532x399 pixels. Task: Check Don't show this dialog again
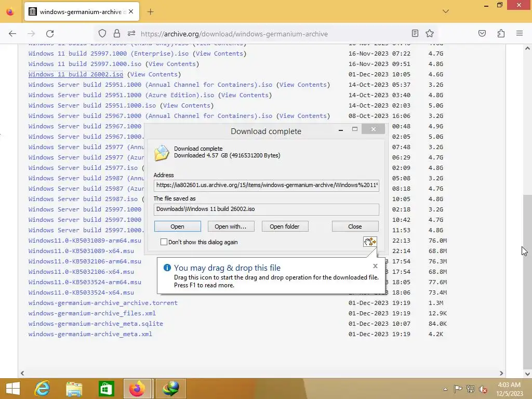[x=164, y=242]
